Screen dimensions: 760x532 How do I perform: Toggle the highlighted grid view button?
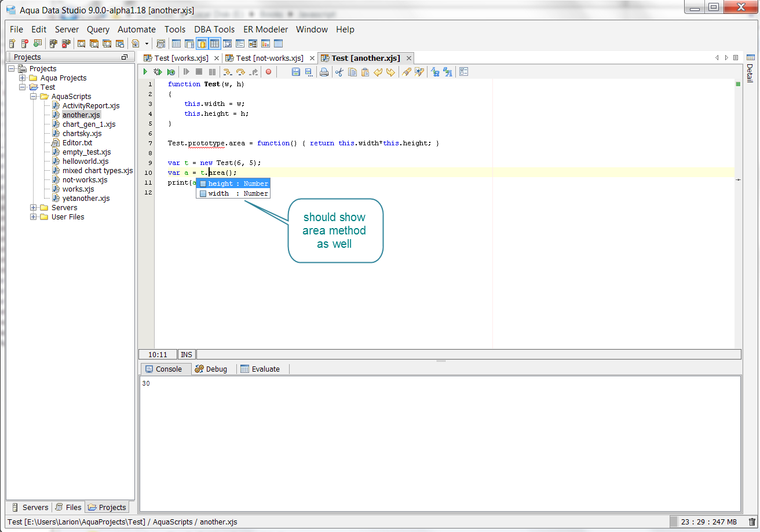click(214, 43)
